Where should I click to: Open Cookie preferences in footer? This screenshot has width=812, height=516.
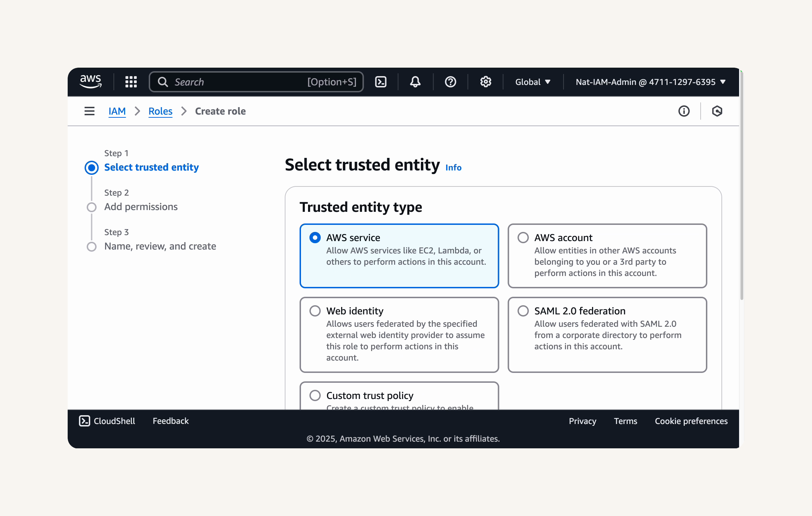pos(691,421)
